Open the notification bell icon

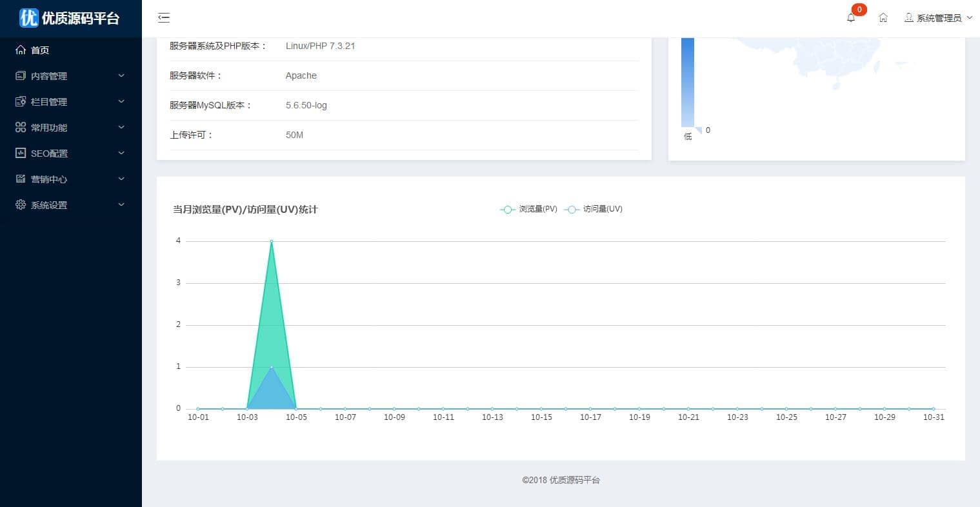(x=851, y=18)
